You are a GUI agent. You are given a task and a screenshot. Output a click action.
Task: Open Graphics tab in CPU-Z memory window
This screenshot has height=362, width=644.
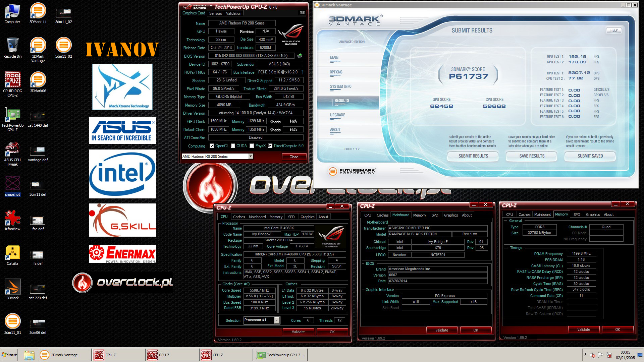tap(593, 215)
